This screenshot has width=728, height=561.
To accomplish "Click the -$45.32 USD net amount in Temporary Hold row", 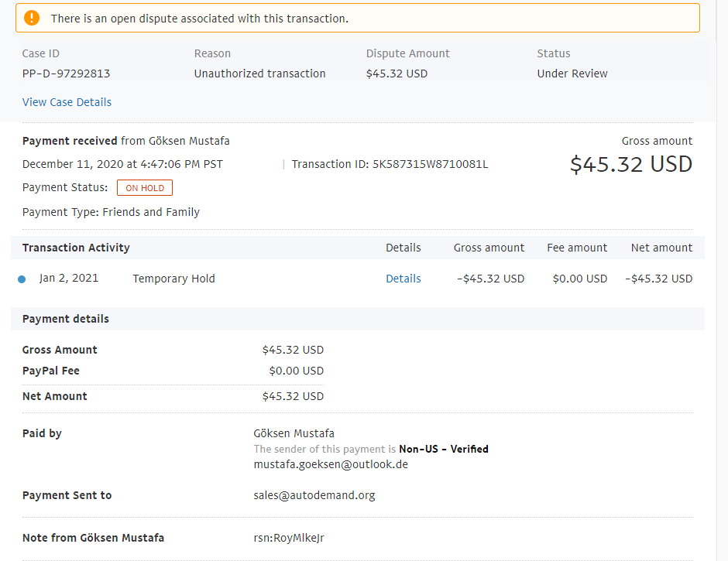I will [659, 279].
